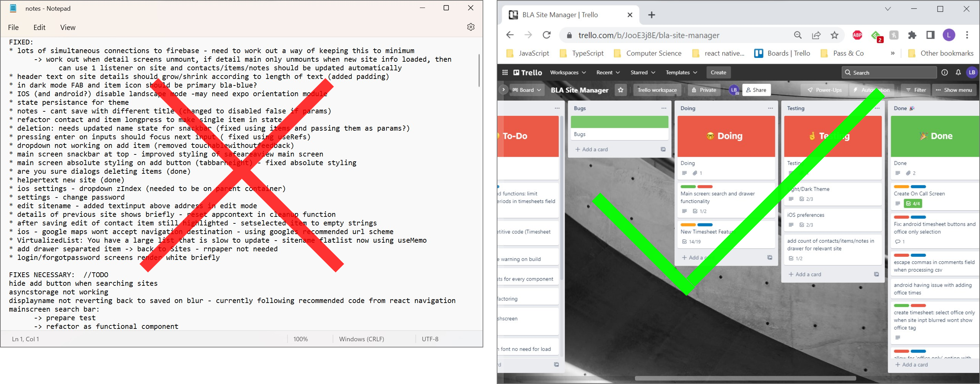This screenshot has width=980, height=384.
Task: Open Trello information icon
Action: tap(944, 72)
